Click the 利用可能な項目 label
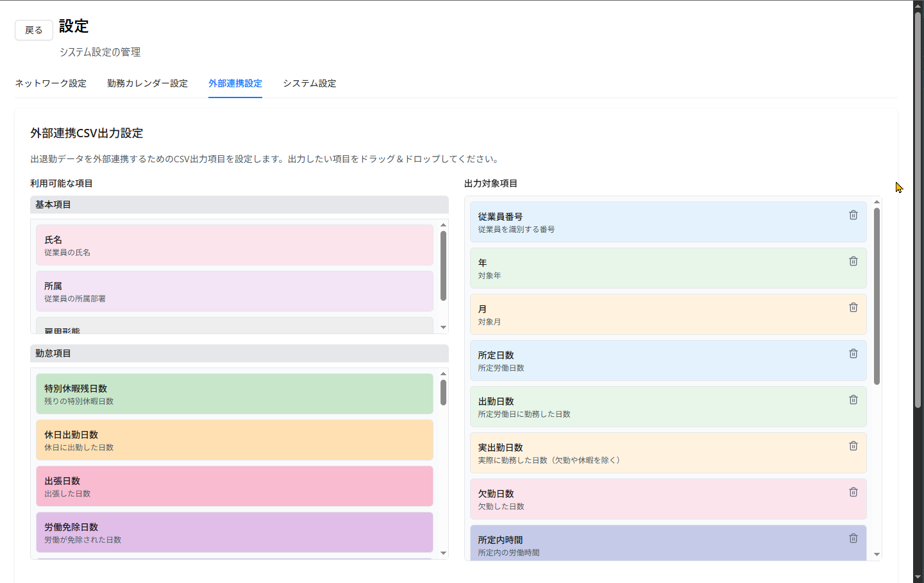Viewport: 924px width, 583px height. (62, 183)
